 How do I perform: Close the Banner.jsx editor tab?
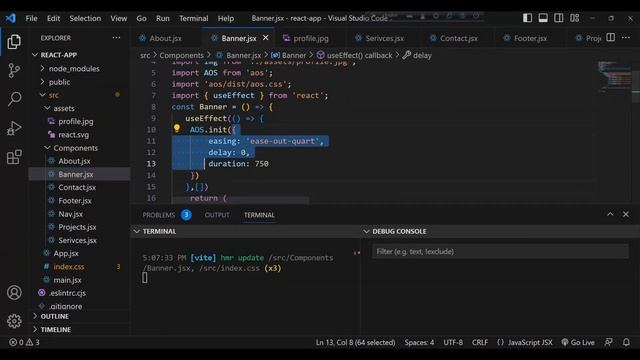pos(266,38)
